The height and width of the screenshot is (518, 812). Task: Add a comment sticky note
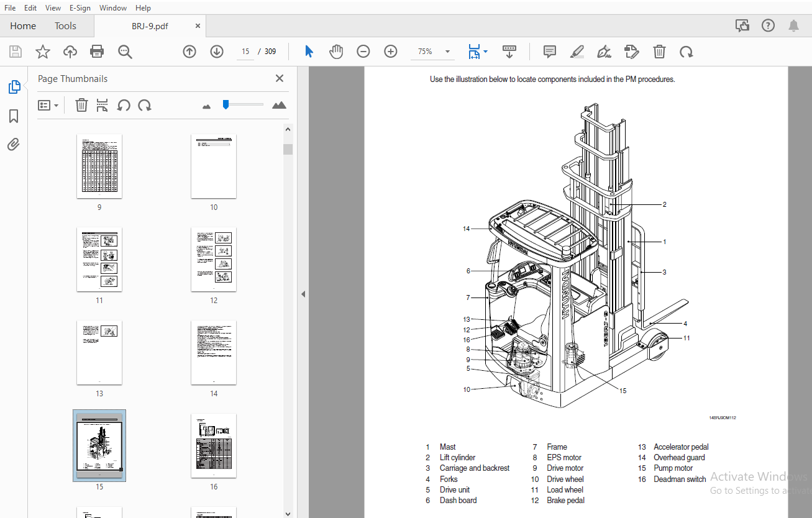[550, 52]
